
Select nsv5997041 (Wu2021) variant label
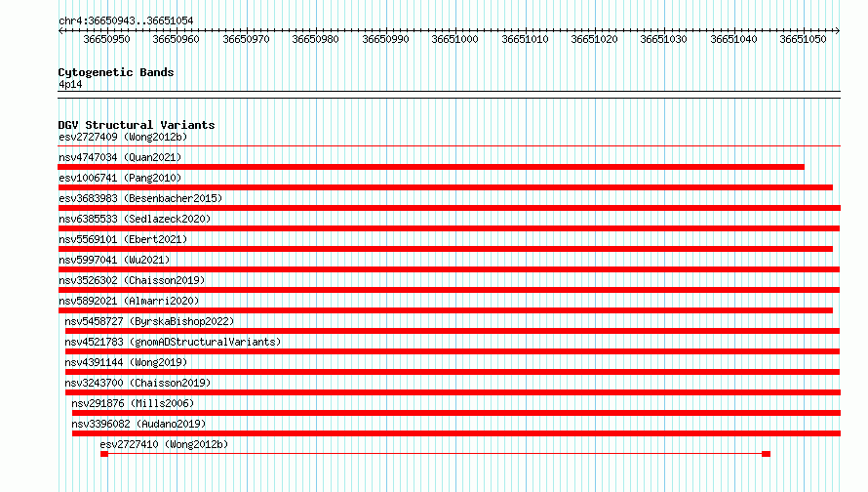point(114,260)
